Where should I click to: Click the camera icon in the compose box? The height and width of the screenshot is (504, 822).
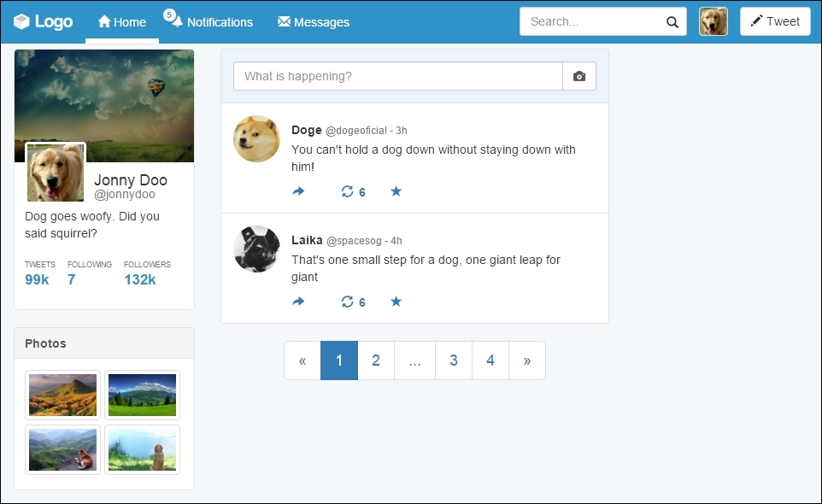coord(579,76)
